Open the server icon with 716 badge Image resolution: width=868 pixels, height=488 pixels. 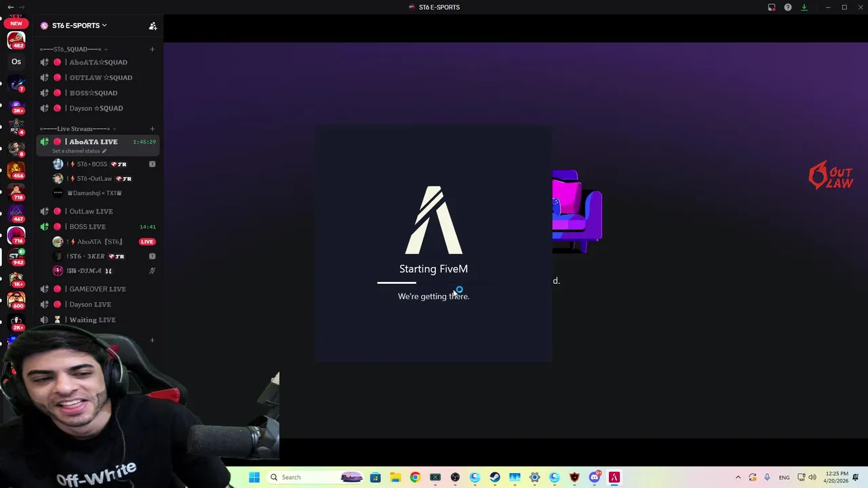click(x=16, y=235)
